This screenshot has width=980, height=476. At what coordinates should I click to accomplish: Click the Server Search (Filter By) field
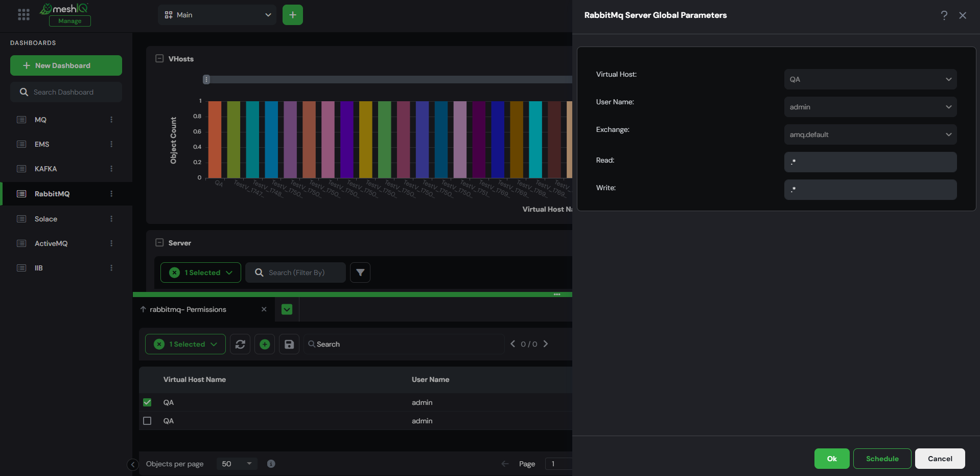tap(295, 273)
